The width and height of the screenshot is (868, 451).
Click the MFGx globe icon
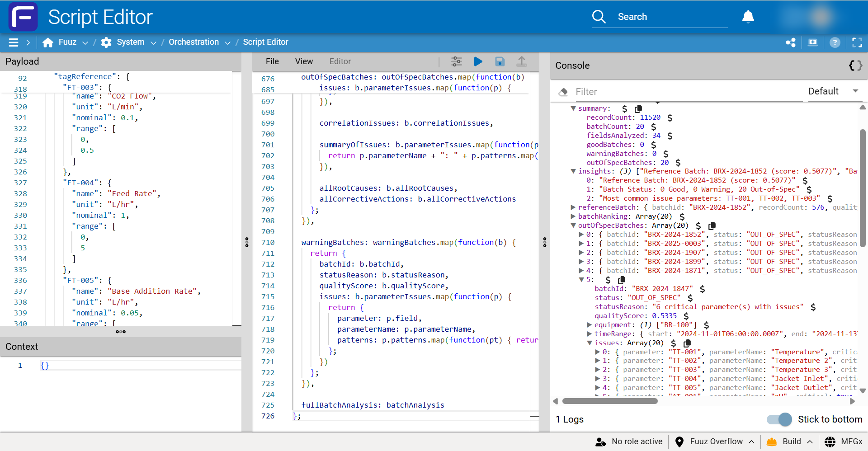[x=830, y=442]
